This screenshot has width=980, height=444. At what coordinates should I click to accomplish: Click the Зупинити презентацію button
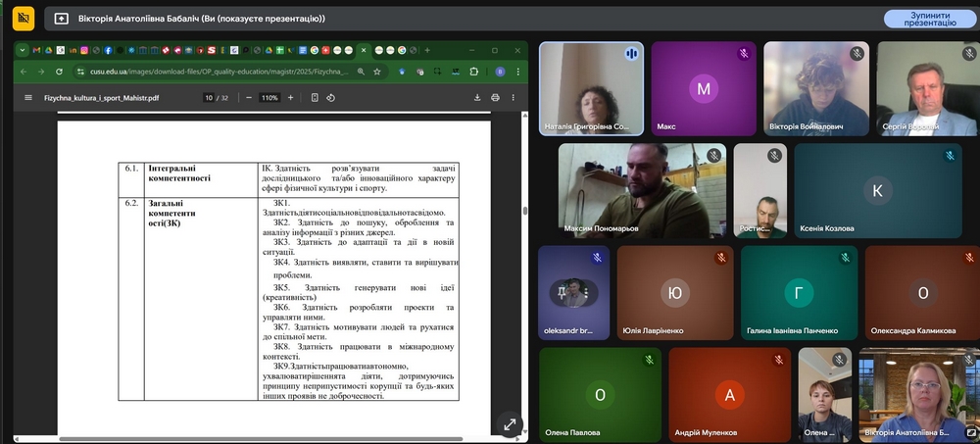[929, 19]
